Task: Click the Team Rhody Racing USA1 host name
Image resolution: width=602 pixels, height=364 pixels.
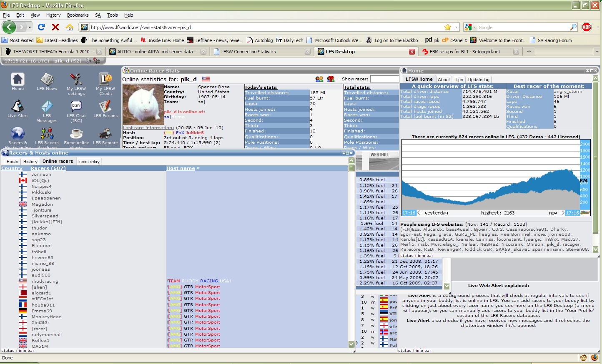Action: tap(199, 281)
